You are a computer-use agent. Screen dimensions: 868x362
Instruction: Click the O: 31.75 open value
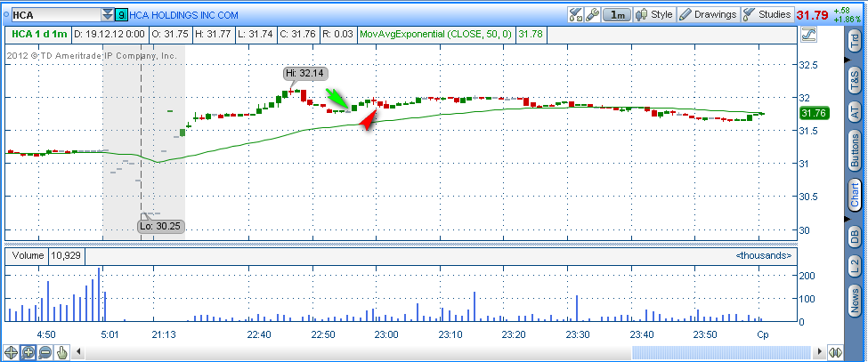(170, 35)
